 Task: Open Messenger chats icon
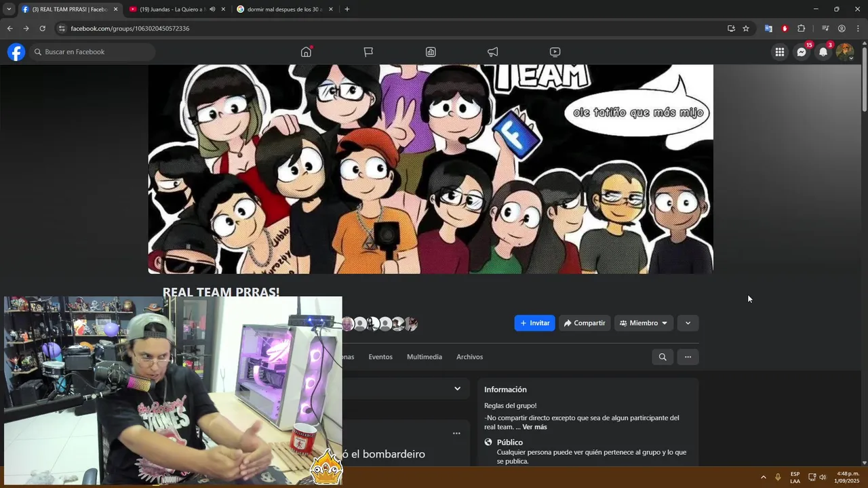coord(802,52)
